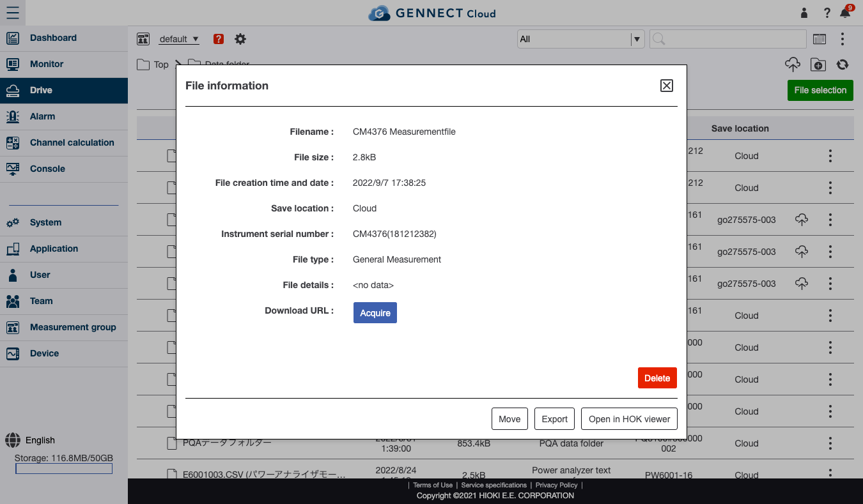
Task: Click the globe language icon
Action: 13,440
